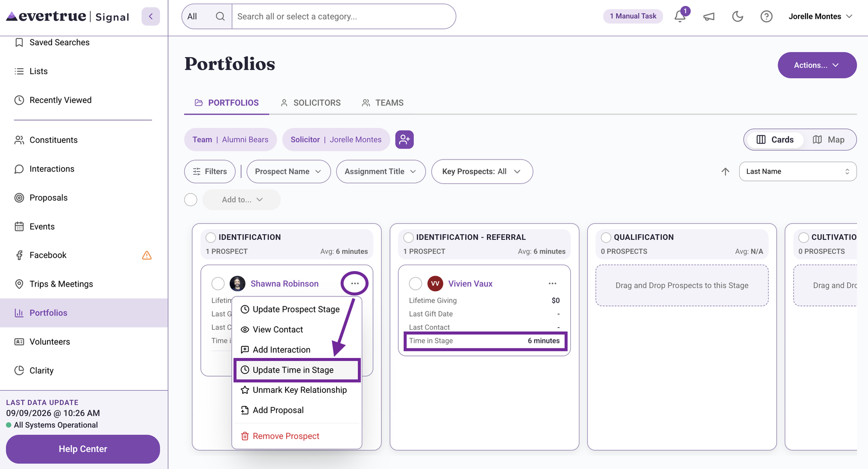This screenshot has width=868, height=469.
Task: Focus the search all categories field
Action: [343, 17]
